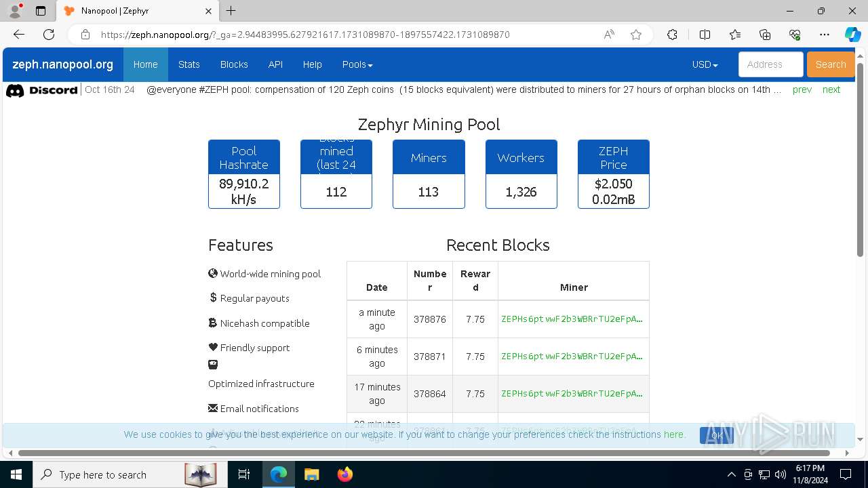Open the Stats page
This screenshot has width=868, height=488.
(x=189, y=64)
